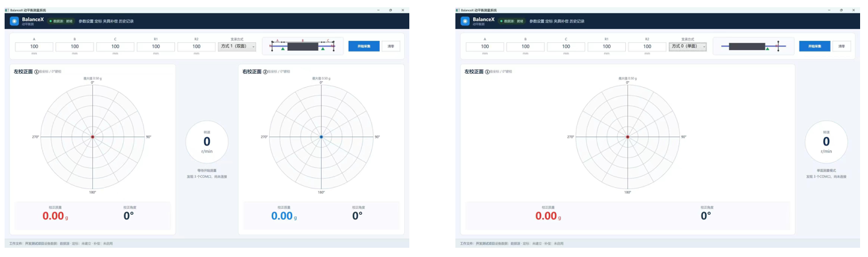Image resolution: width=868 pixels, height=257 pixels.
Task: Click blue center dot of 右校正面 polar chart
Action: [x=321, y=136]
